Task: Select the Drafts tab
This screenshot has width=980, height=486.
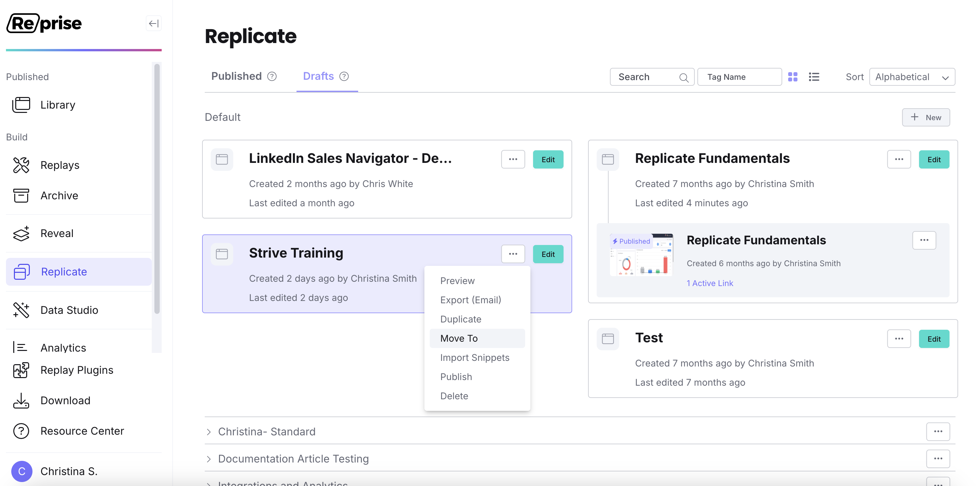Action: point(318,76)
